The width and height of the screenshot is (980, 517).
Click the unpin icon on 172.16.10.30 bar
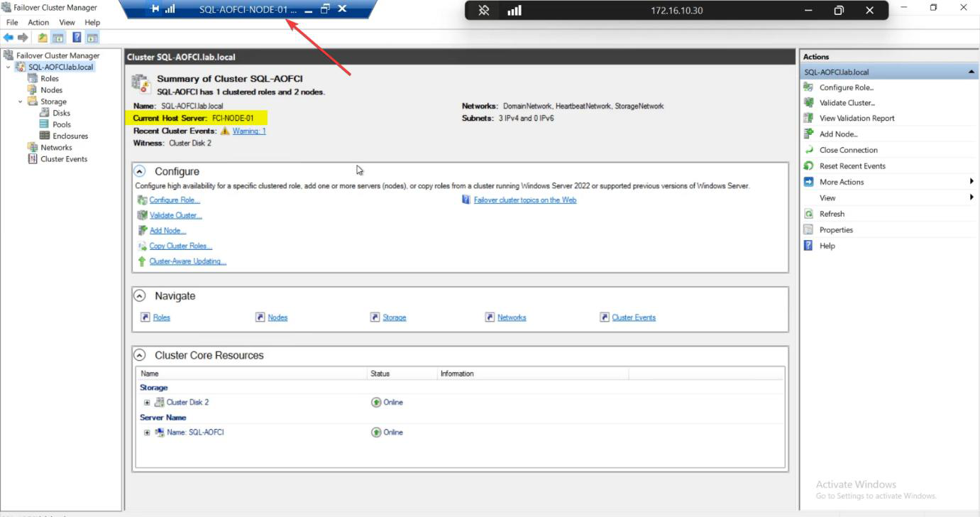coord(484,11)
